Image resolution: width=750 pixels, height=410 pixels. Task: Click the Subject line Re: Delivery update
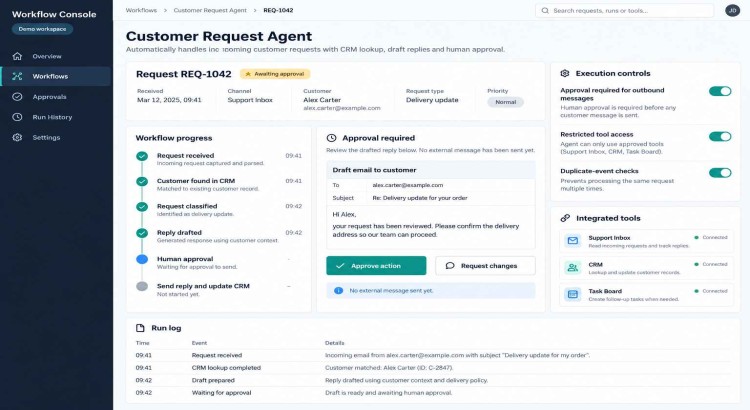(x=419, y=198)
